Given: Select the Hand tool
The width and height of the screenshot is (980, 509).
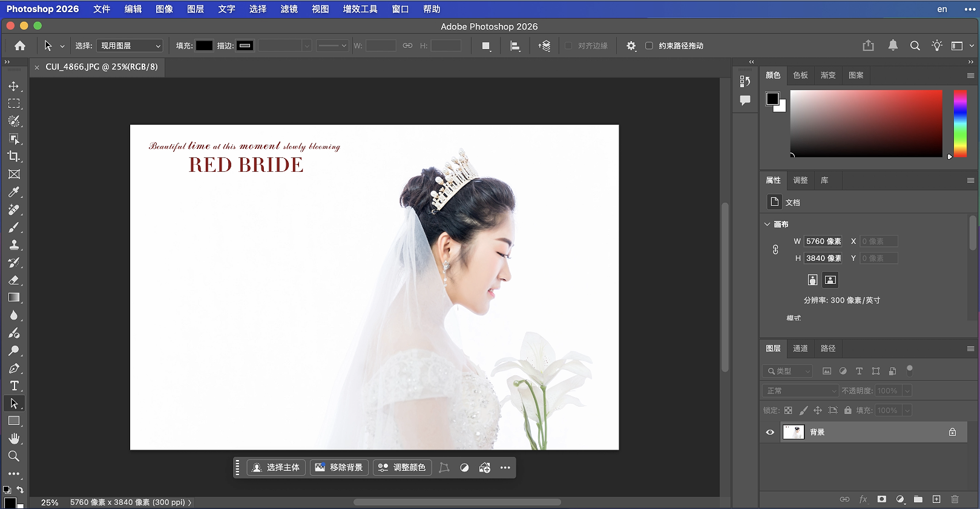Looking at the screenshot, I should (x=14, y=439).
